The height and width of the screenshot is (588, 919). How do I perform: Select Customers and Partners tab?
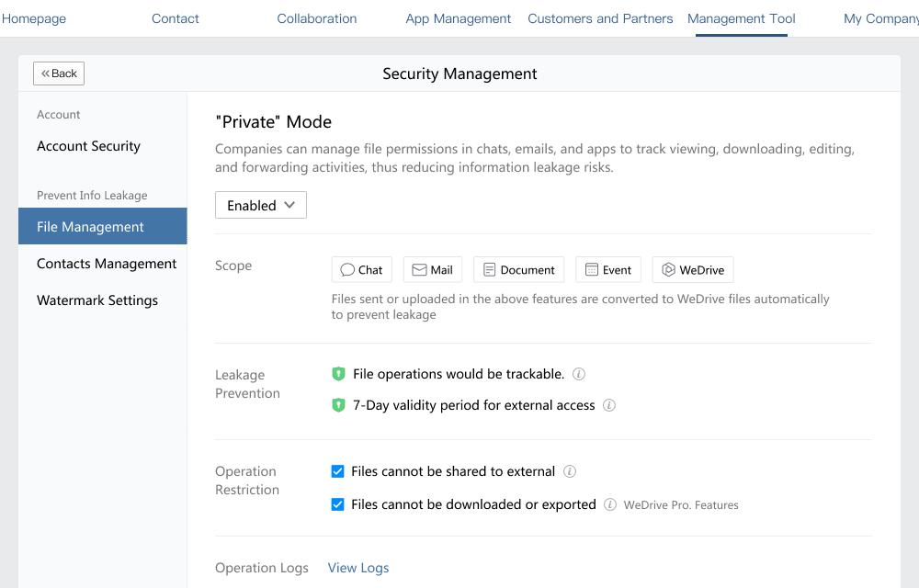point(600,18)
